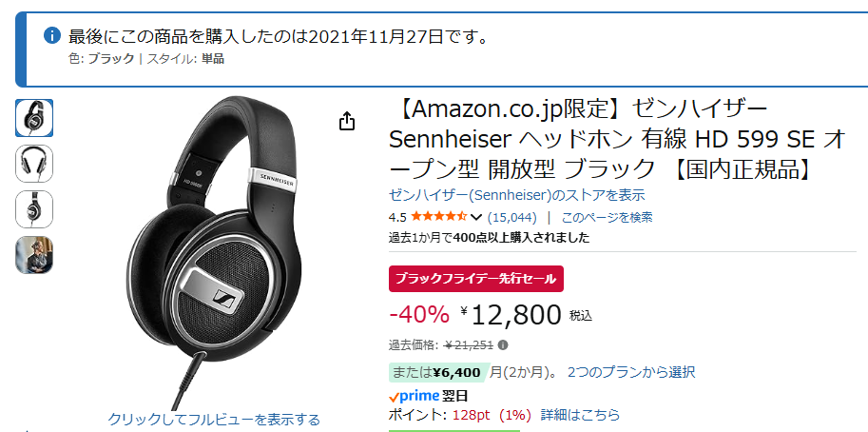
Task: Click the ¥6,400 monthly payment highlight
Action: point(437,372)
